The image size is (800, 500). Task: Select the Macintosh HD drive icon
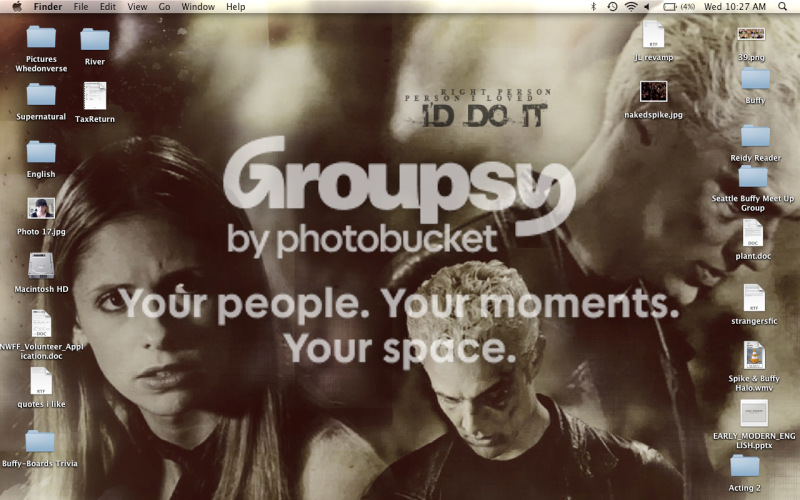(x=41, y=266)
